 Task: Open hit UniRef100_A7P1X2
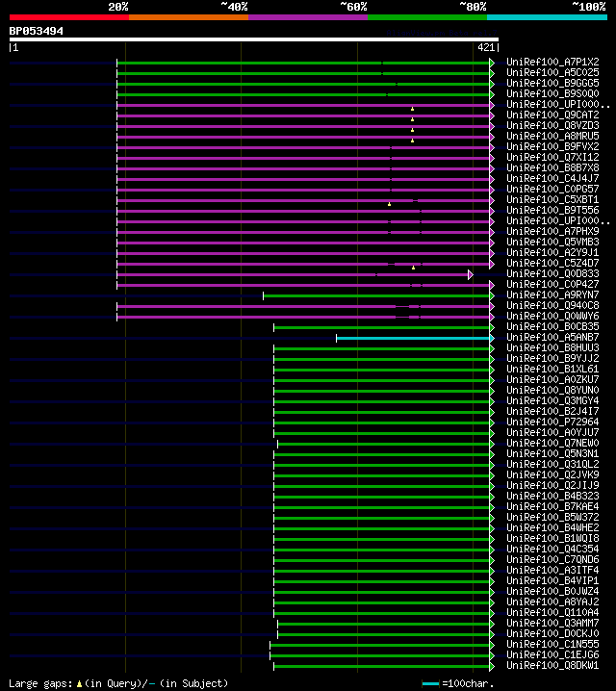552,62
